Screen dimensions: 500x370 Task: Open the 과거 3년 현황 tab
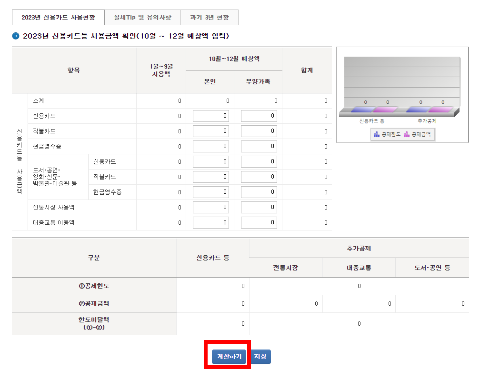coord(209,17)
